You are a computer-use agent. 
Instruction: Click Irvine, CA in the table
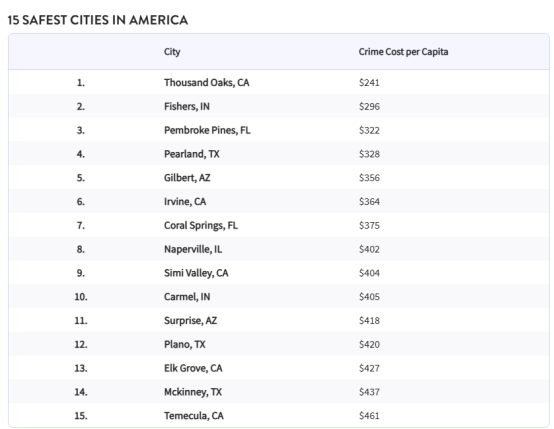(185, 202)
